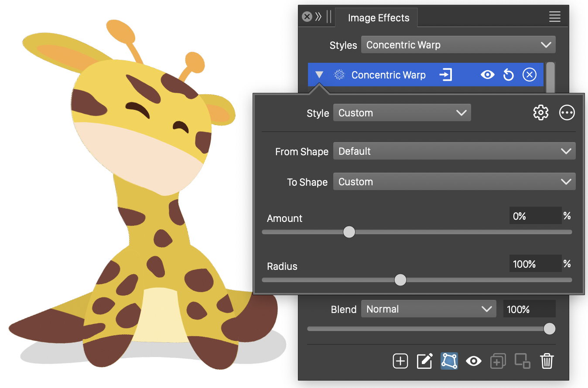Click the edit pencil icon in bottom toolbar

[x=424, y=361]
